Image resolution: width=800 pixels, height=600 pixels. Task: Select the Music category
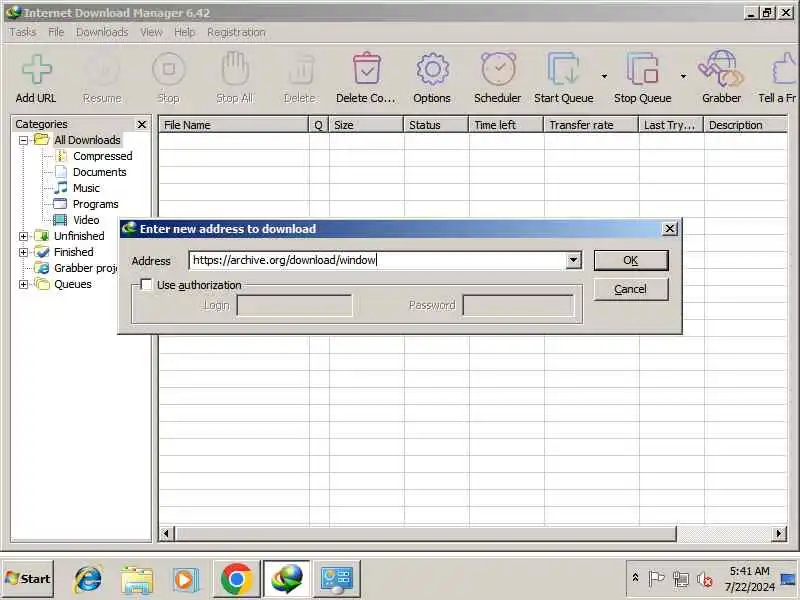click(86, 188)
